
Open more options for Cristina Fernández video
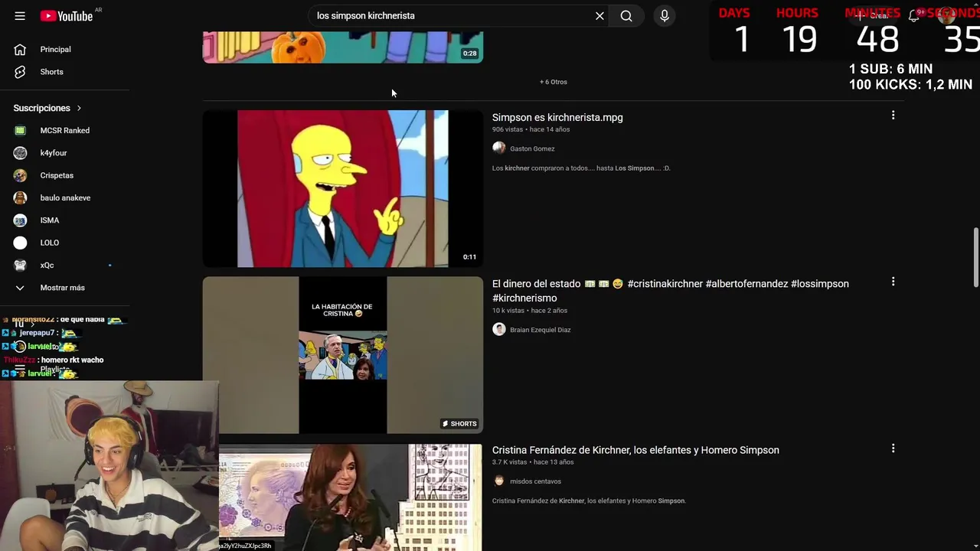(x=893, y=448)
